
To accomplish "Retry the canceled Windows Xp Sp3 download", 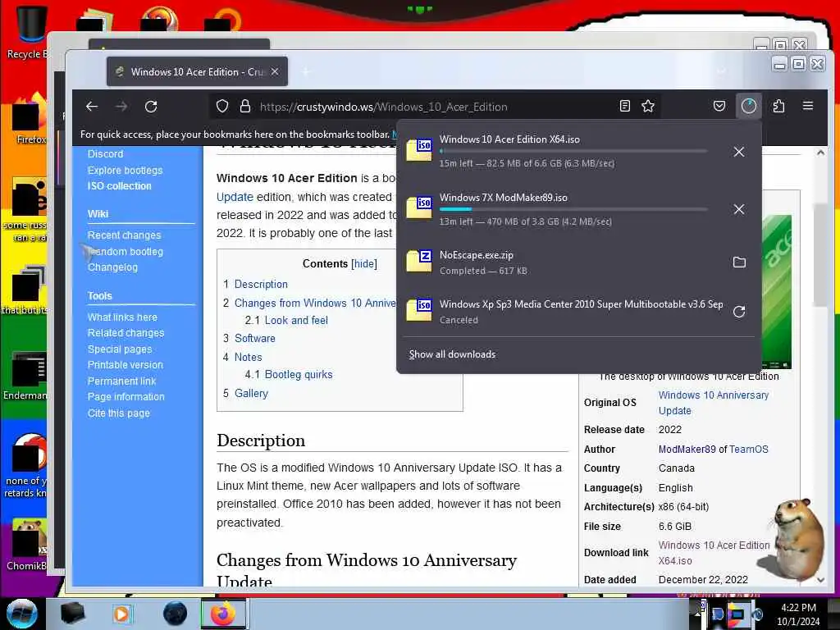I will tap(739, 312).
